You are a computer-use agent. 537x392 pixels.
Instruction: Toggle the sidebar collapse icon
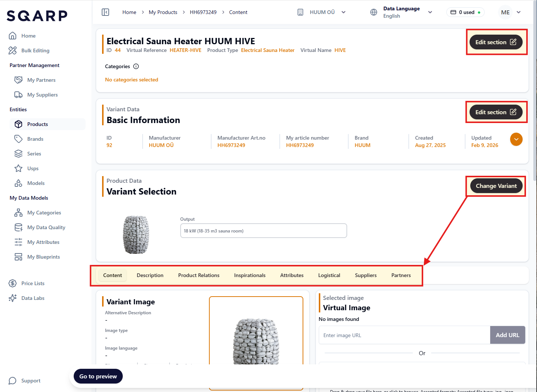pos(105,12)
